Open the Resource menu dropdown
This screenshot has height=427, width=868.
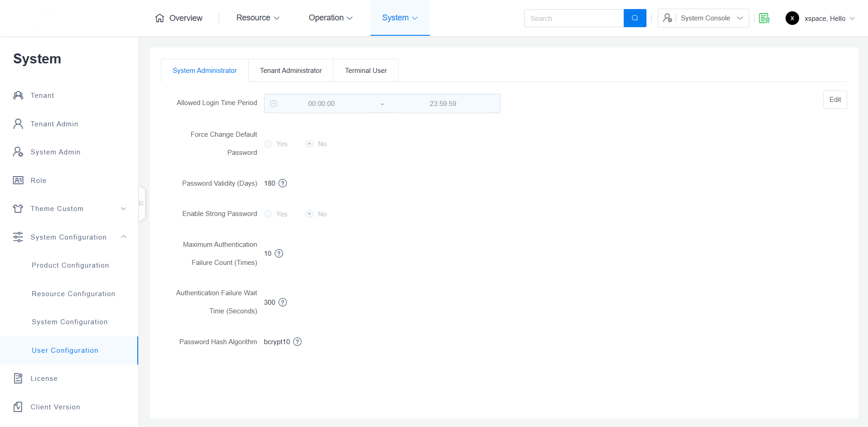tap(258, 18)
